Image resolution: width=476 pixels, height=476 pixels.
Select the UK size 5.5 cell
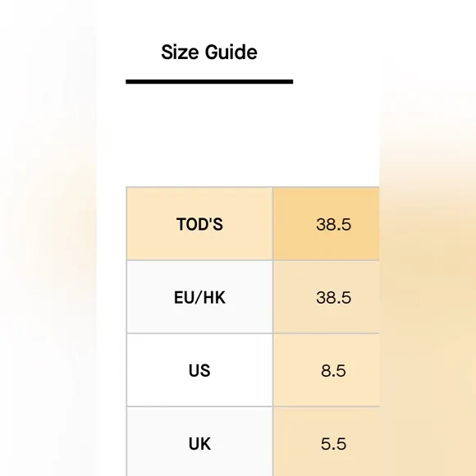(x=327, y=443)
